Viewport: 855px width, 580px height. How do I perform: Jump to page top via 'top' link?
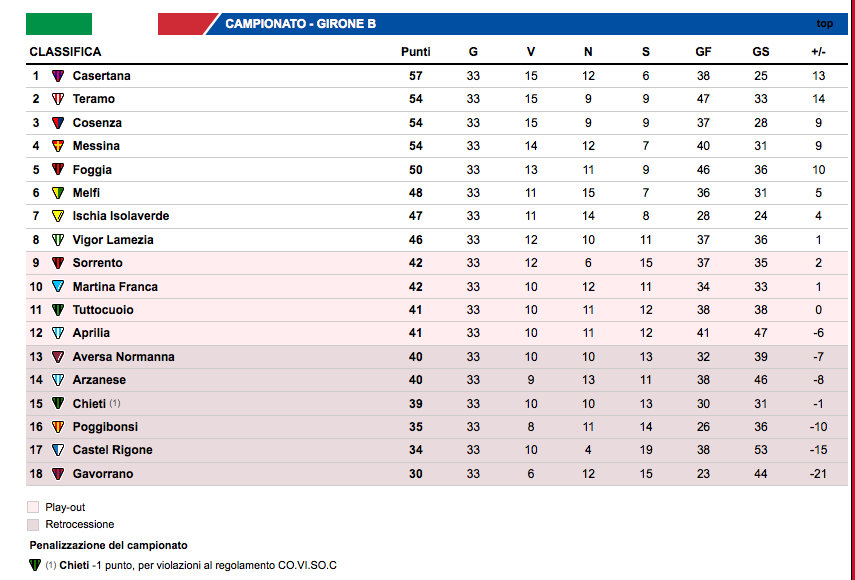(x=824, y=23)
